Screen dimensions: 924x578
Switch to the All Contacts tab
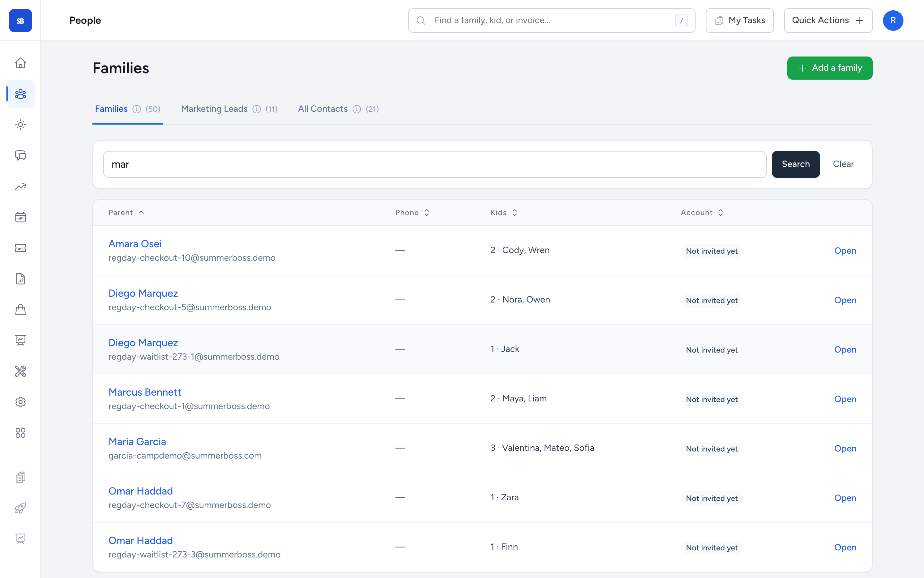tap(338, 109)
